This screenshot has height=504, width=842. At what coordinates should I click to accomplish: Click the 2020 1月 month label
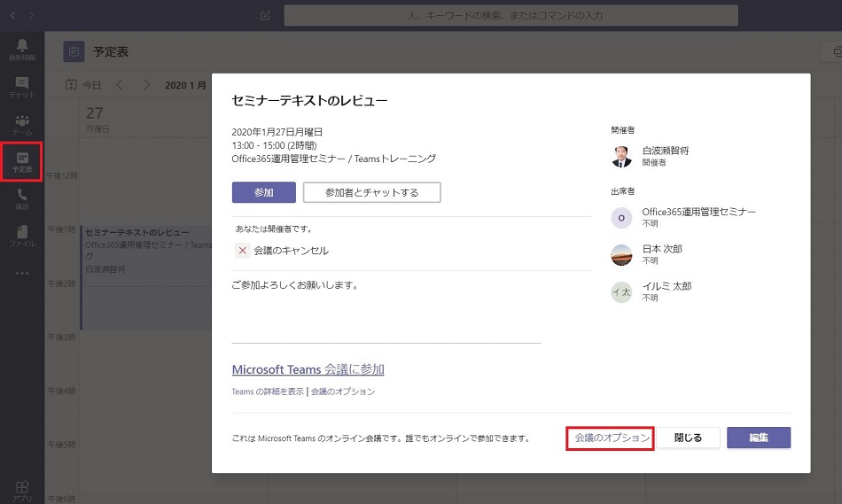(185, 85)
